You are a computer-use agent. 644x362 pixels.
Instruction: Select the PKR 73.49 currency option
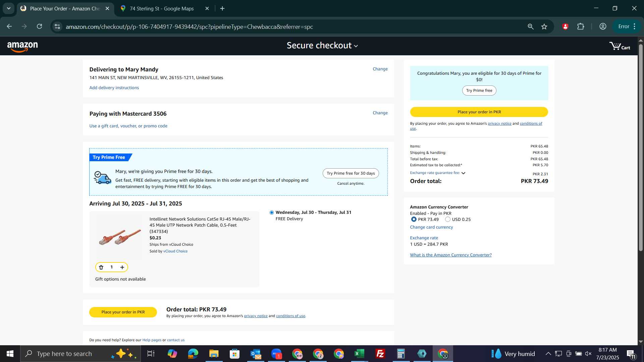pos(414,219)
